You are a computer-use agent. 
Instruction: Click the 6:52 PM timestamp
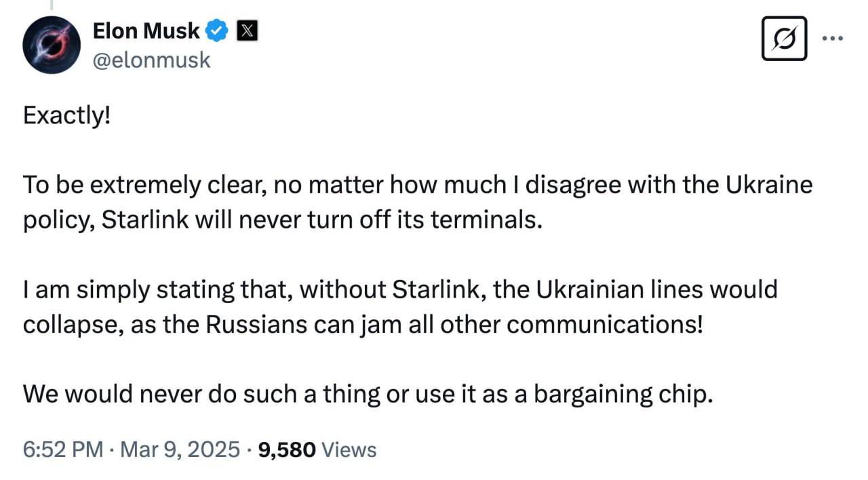point(63,449)
